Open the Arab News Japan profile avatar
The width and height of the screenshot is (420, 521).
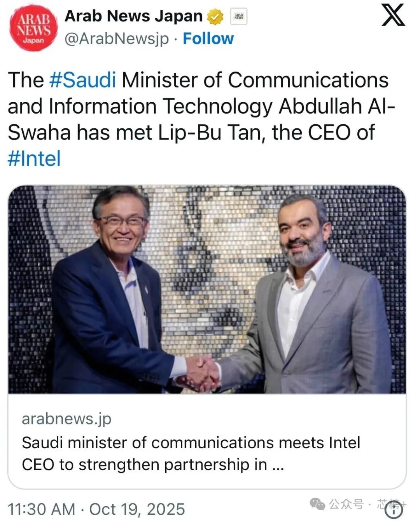[33, 28]
